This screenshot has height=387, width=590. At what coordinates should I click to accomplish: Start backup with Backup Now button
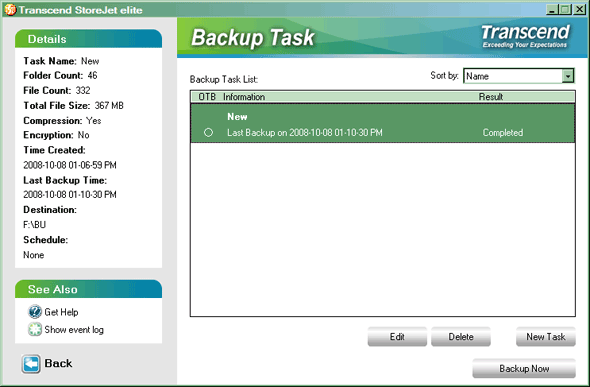pyautogui.click(x=524, y=369)
